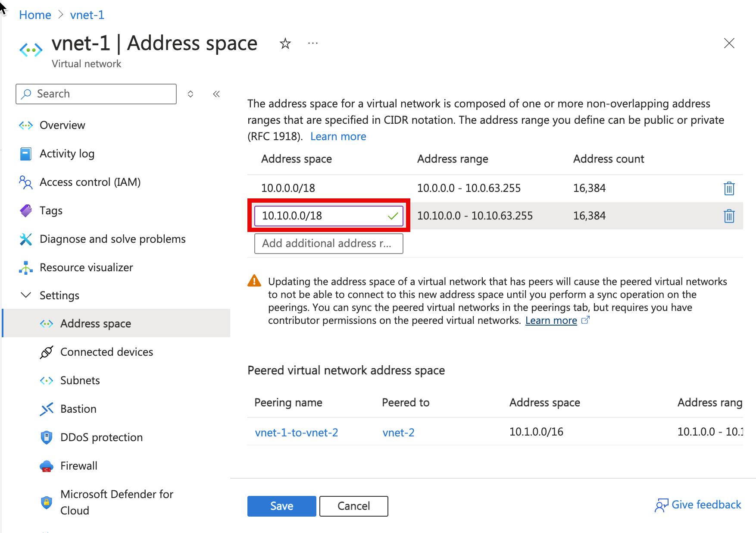
Task: Collapse the Settings section
Action: (x=26, y=295)
